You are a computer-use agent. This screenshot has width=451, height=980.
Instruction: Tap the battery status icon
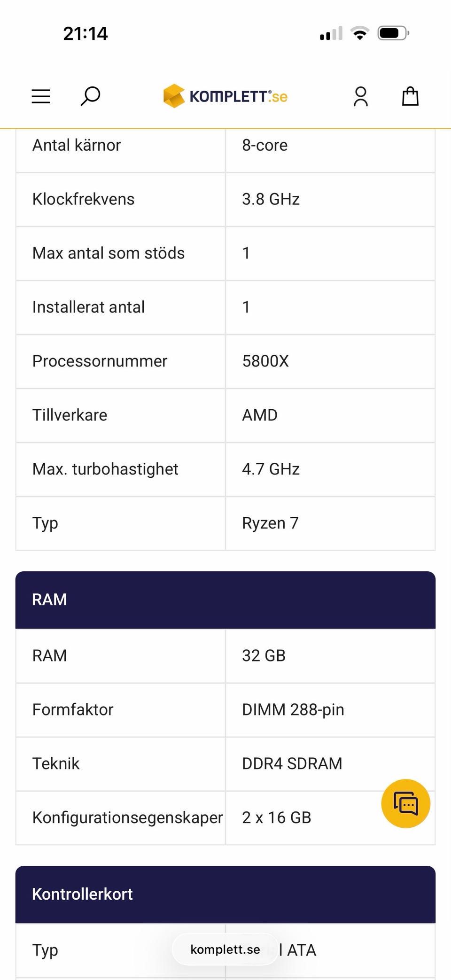pyautogui.click(x=393, y=33)
